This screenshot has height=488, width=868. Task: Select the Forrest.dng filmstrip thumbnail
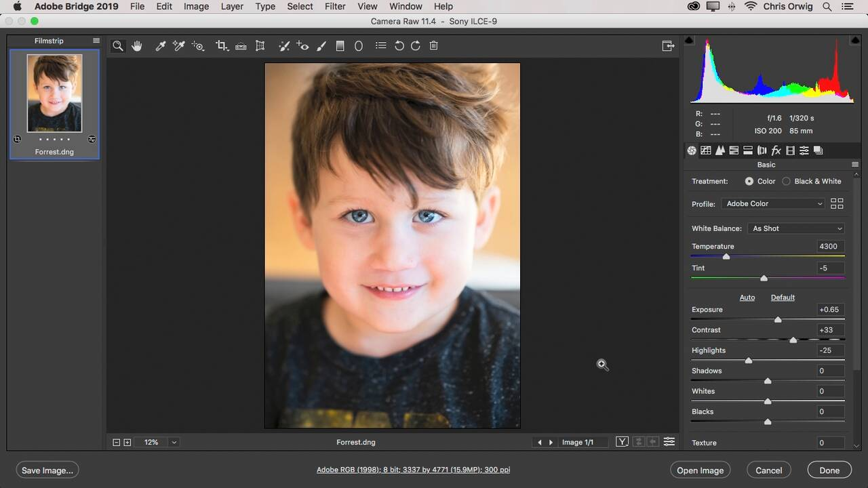pyautogui.click(x=54, y=94)
